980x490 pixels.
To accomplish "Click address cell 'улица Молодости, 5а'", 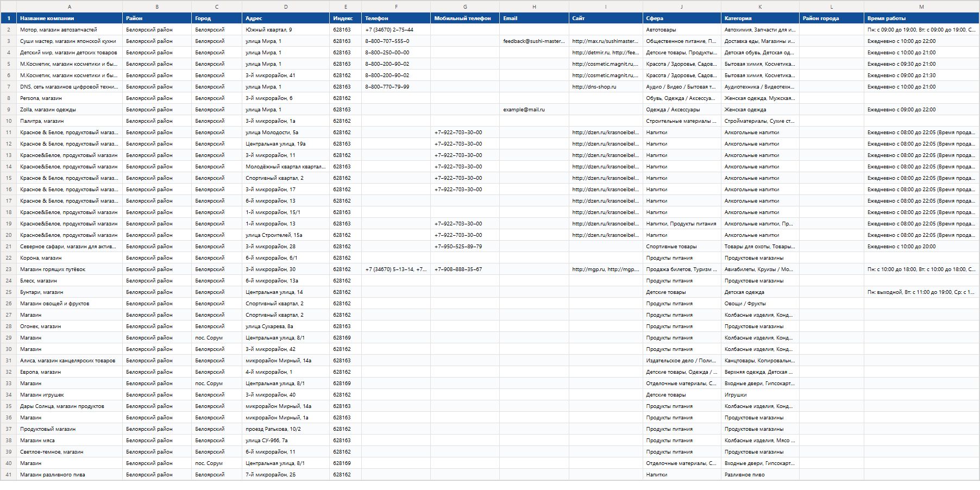I will 286,133.
